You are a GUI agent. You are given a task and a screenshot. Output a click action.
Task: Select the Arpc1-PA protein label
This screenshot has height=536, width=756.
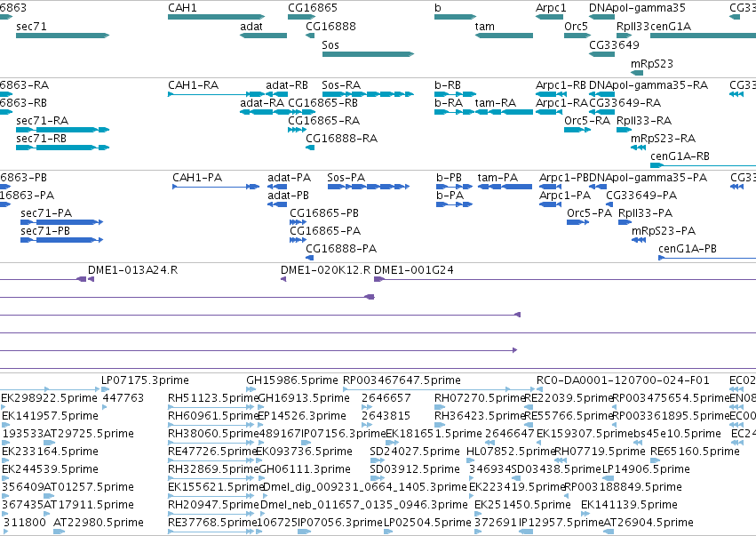click(565, 196)
